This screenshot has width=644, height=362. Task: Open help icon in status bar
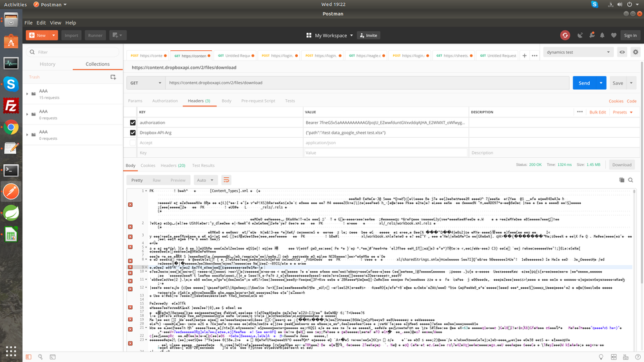coord(638,357)
